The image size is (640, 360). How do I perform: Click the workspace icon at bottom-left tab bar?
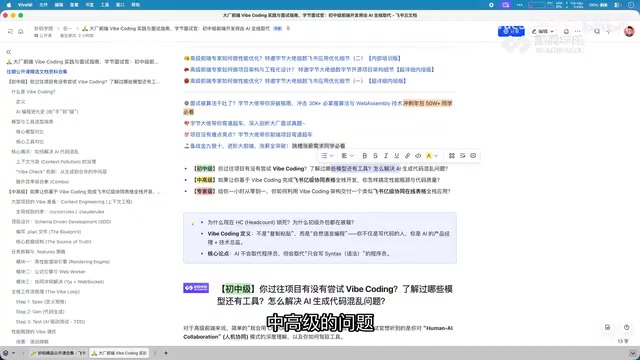click(x=6, y=353)
